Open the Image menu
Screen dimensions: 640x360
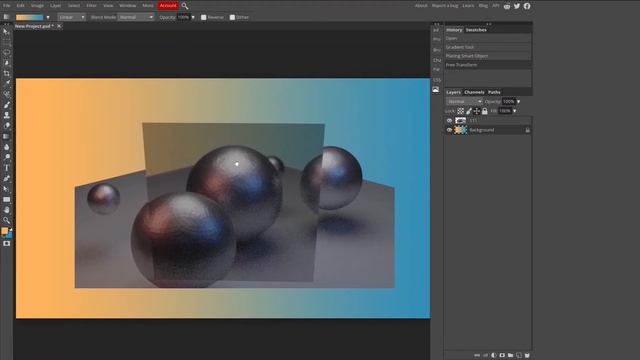pos(37,6)
